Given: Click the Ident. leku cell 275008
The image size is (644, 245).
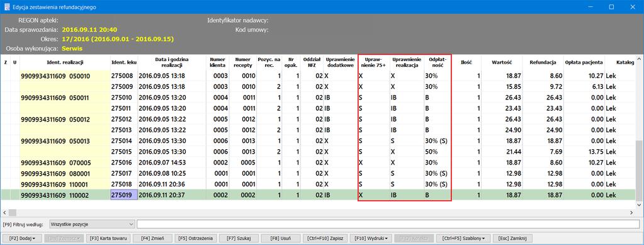Looking at the screenshot, I should tap(123, 76).
